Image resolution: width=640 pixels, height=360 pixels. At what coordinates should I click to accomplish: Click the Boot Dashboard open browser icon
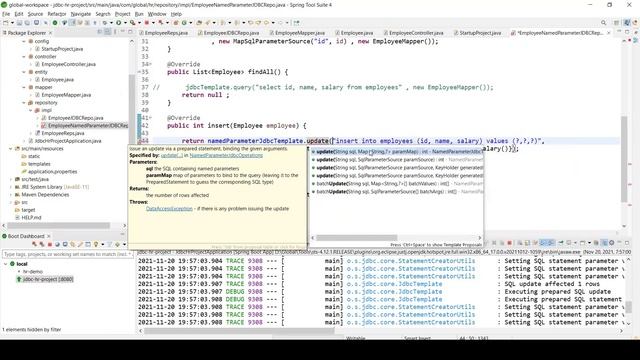(x=57, y=244)
